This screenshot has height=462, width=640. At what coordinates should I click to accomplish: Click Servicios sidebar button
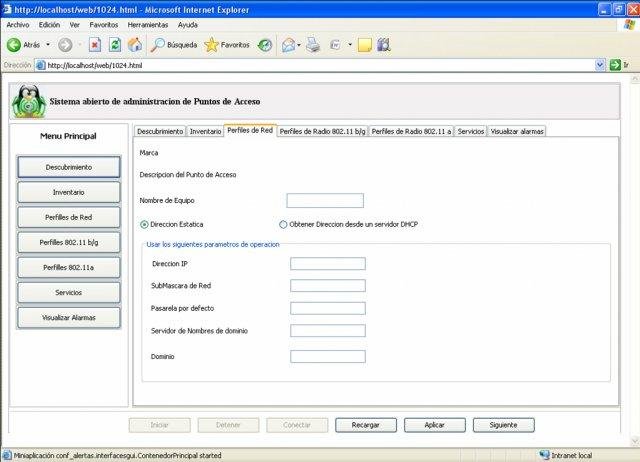tap(69, 293)
